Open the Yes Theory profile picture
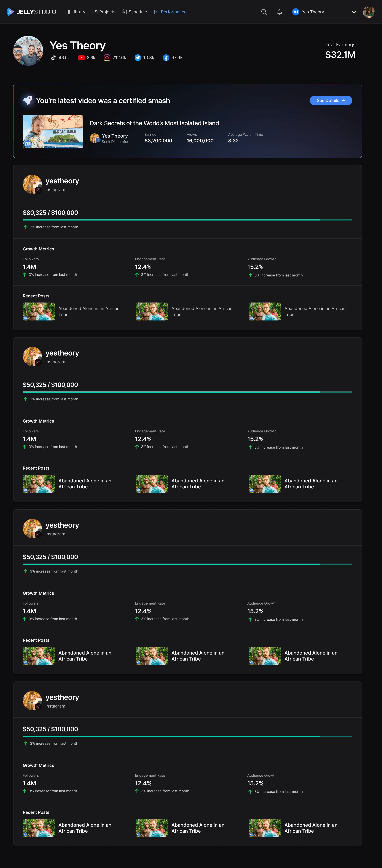The height and width of the screenshot is (868, 382). tap(28, 51)
